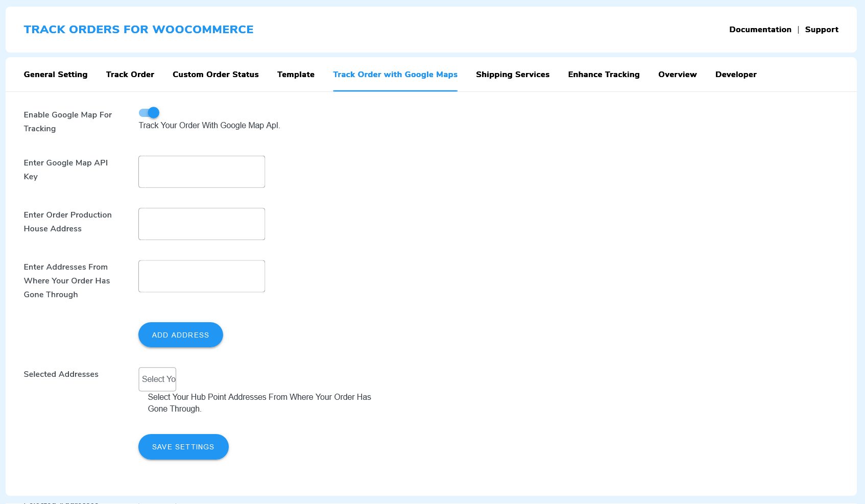Switch to the Enhance Tracking tab

tap(604, 75)
